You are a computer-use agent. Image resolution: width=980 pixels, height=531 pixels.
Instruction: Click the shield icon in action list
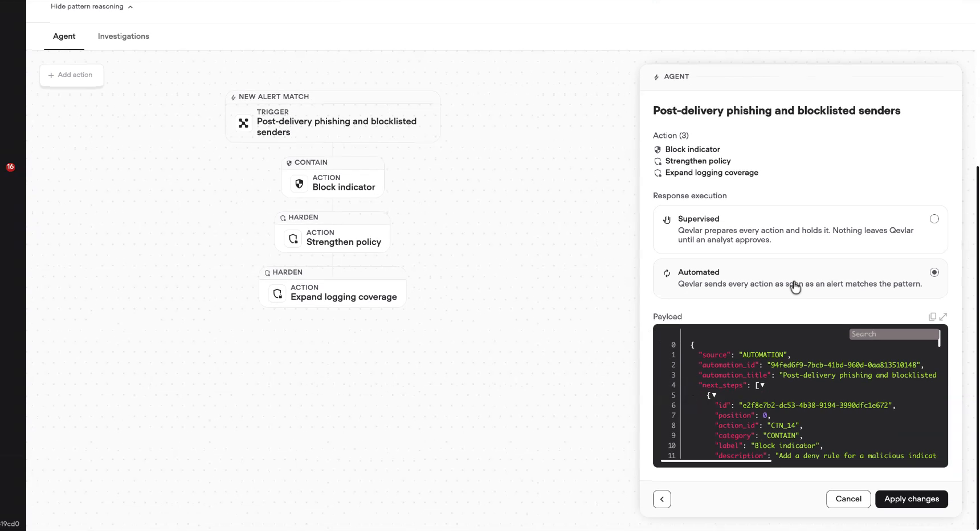coord(658,150)
